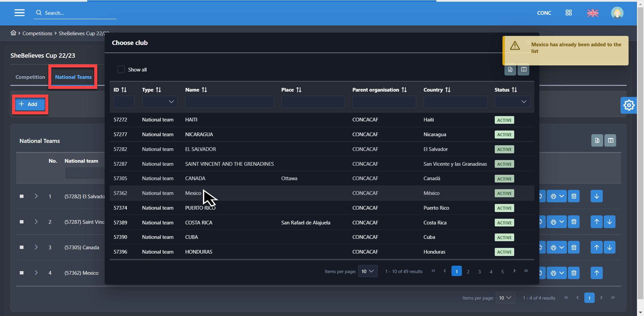Change language via the UK flag icon

(593, 13)
